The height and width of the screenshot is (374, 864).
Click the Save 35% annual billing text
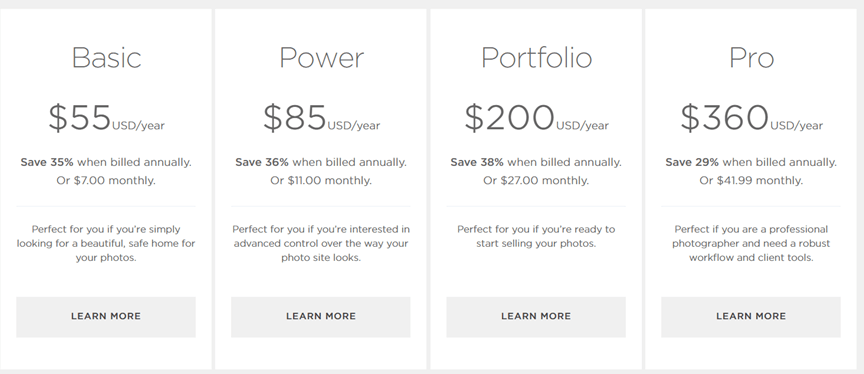pos(106,162)
